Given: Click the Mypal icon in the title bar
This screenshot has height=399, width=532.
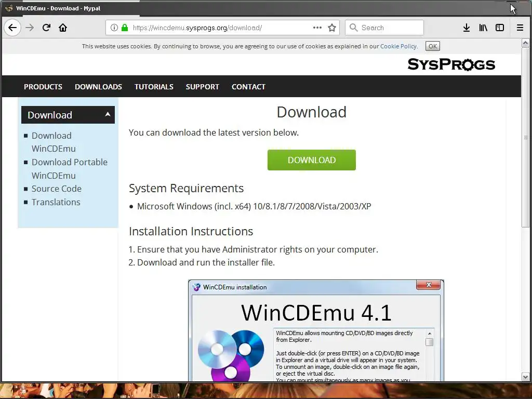Looking at the screenshot, I should click(x=9, y=8).
